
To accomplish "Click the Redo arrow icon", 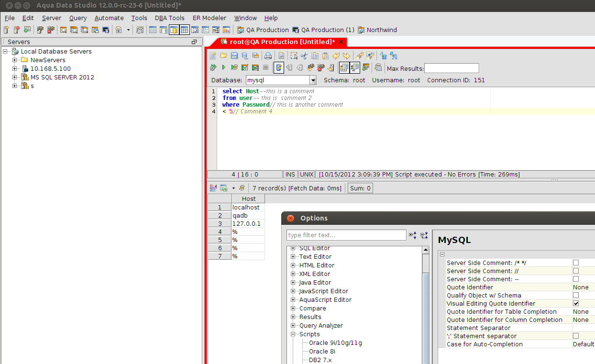I will [346, 55].
